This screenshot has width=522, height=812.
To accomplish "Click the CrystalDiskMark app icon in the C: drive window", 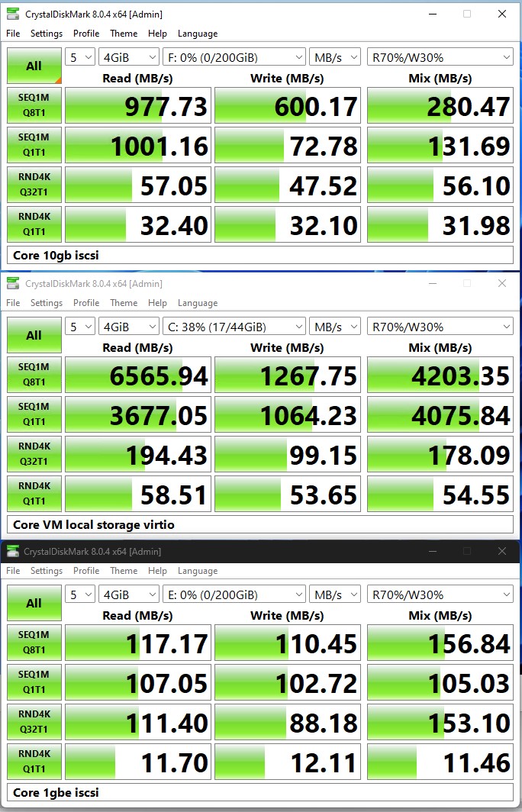I will (13, 283).
